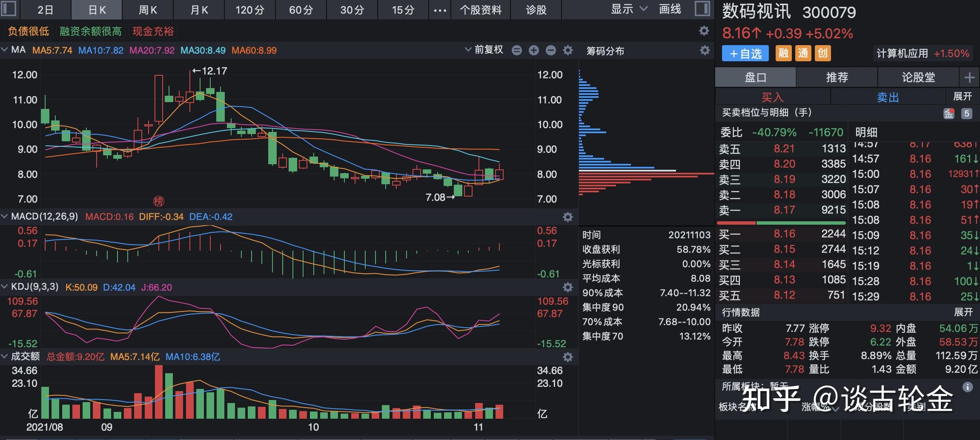Screen dimensions: 980x440
Task: Click the 12.17 high price marker
Action: click(210, 71)
